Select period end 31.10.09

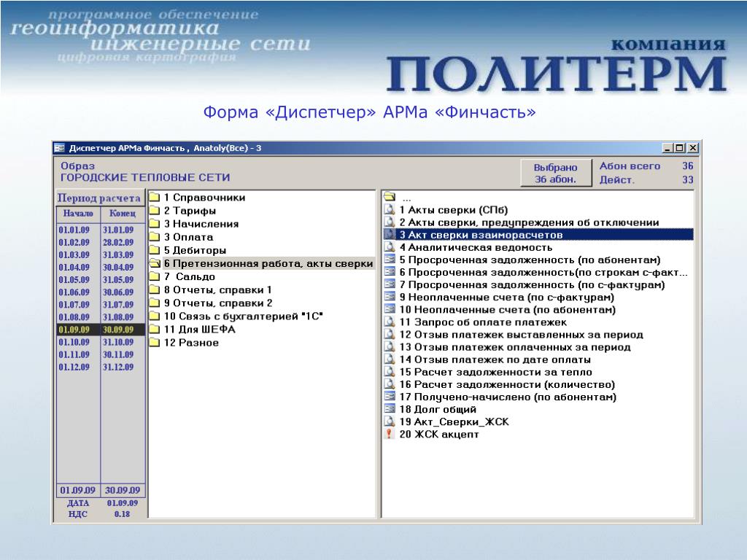118,342
